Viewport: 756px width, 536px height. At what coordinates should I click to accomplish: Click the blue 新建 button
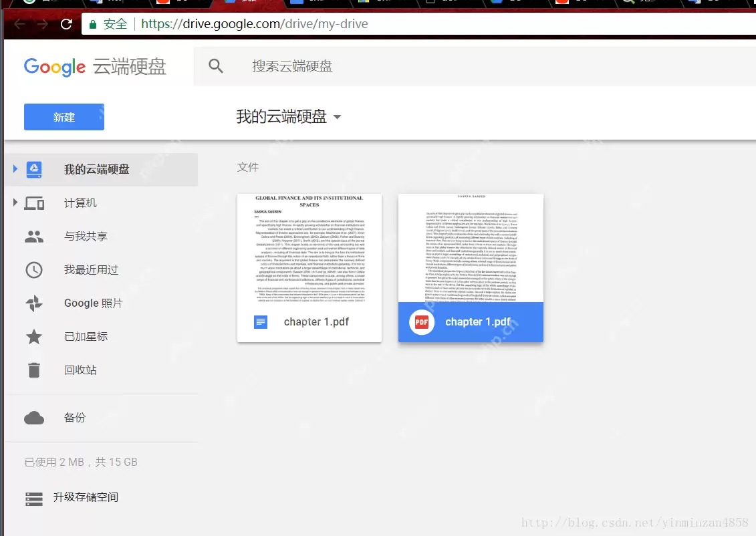64,116
